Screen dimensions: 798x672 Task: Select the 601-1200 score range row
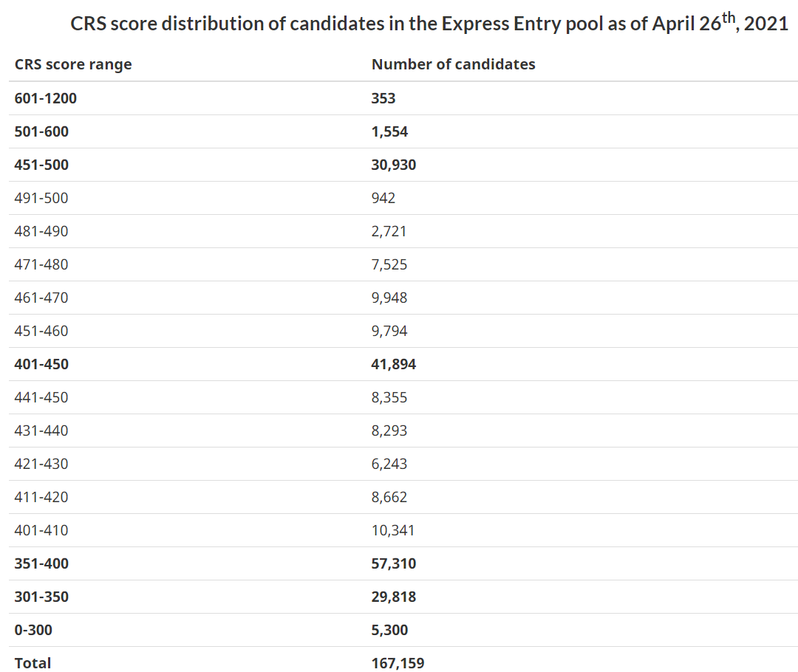point(46,98)
